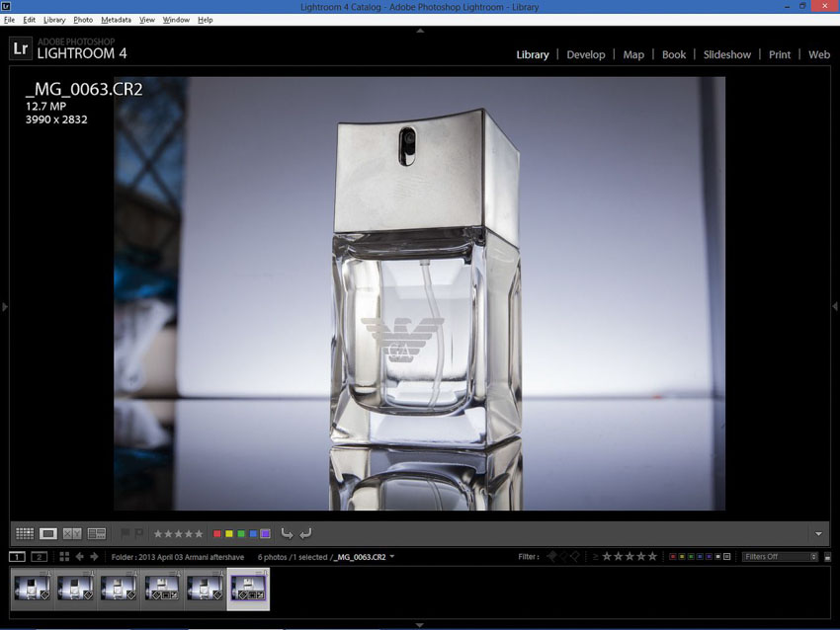Show the left panel with edge arrow
The height and width of the screenshot is (630, 840).
[x=5, y=307]
